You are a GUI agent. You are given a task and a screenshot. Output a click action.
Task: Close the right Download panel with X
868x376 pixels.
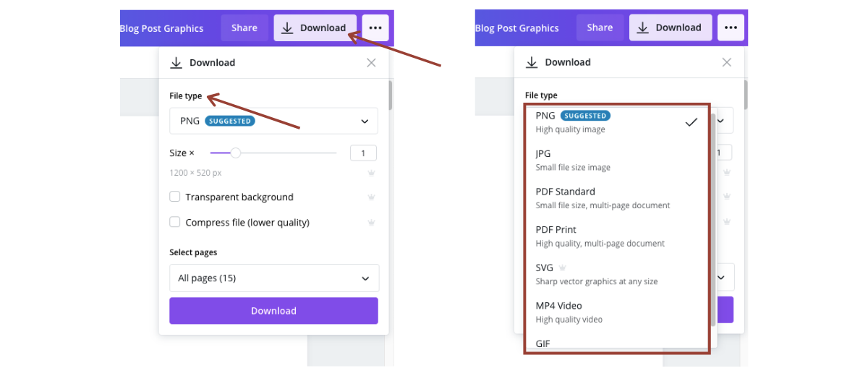tap(727, 62)
